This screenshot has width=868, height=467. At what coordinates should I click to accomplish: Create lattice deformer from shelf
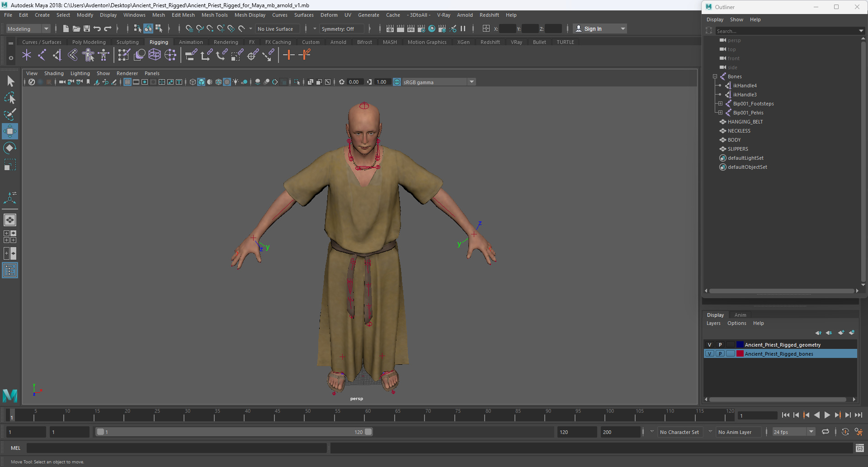click(x=155, y=55)
